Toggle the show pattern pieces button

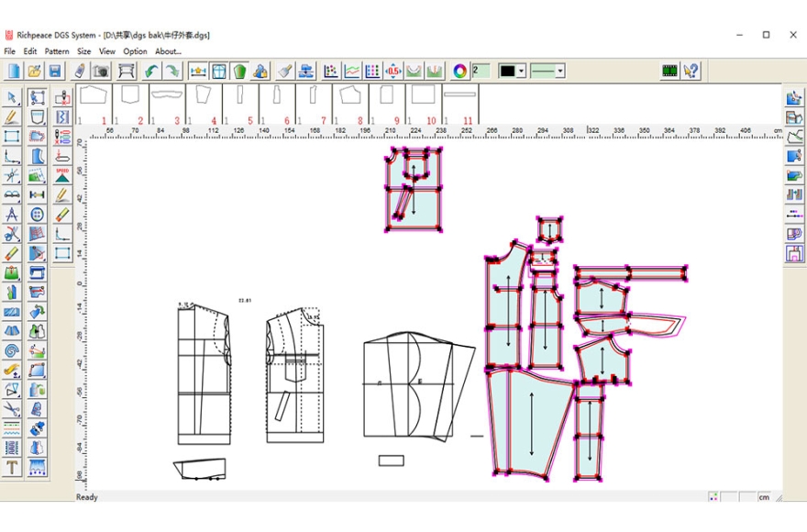coord(219,71)
